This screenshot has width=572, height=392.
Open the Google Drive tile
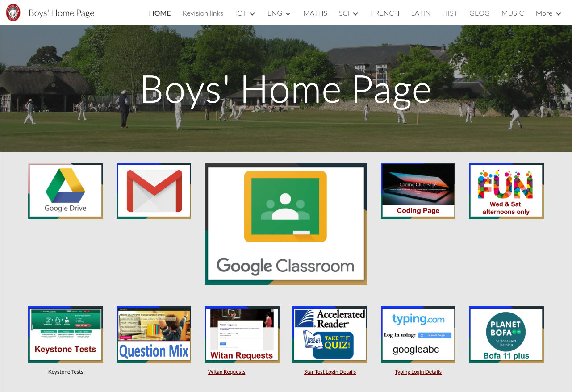[x=66, y=191]
